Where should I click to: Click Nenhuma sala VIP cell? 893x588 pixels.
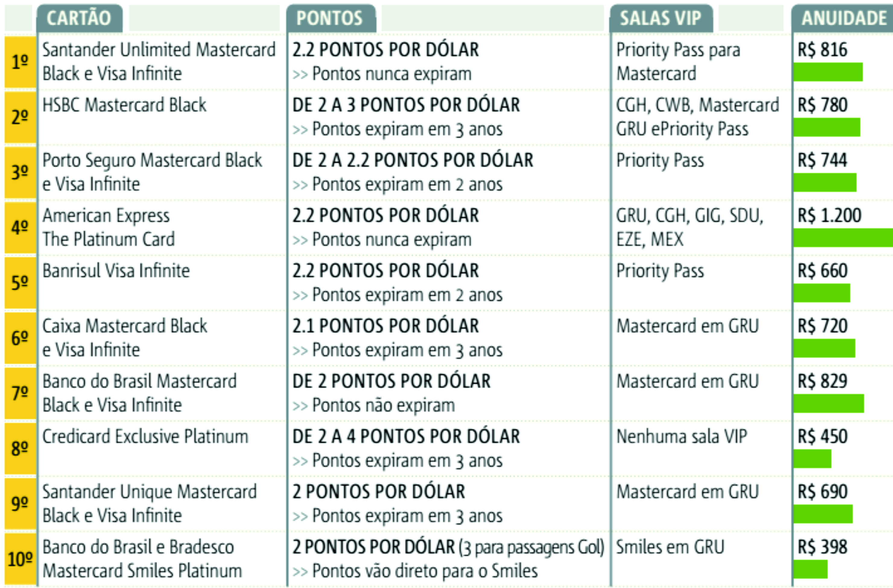(682, 436)
